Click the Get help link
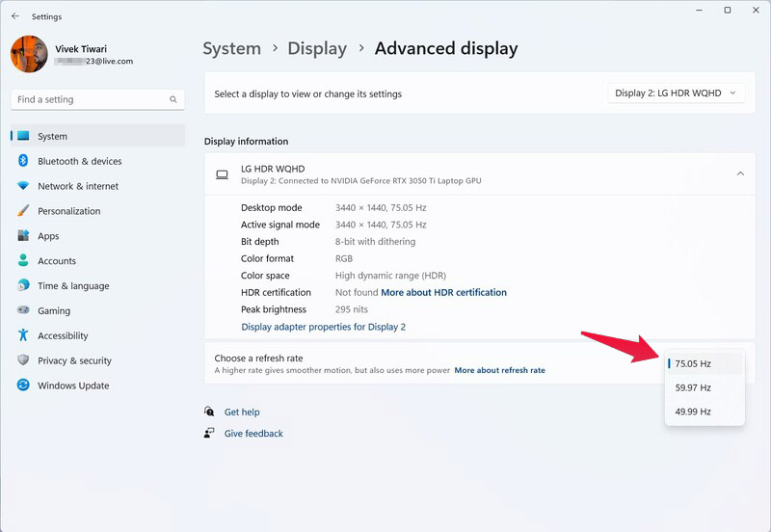Image resolution: width=771 pixels, height=532 pixels. pos(242,412)
